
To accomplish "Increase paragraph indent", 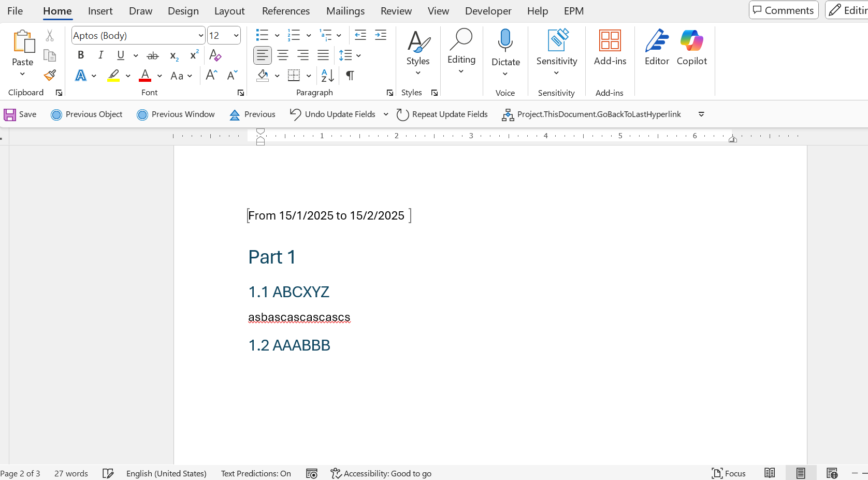I will tap(381, 35).
